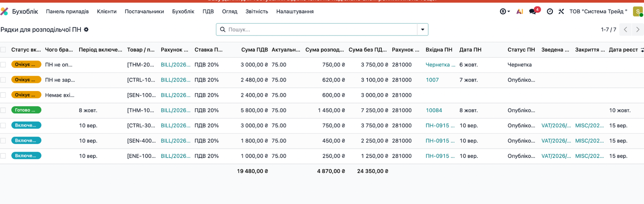Screen dimensions: 644x204
Task: Open the debug tools wrench icon
Action: click(x=561, y=11)
